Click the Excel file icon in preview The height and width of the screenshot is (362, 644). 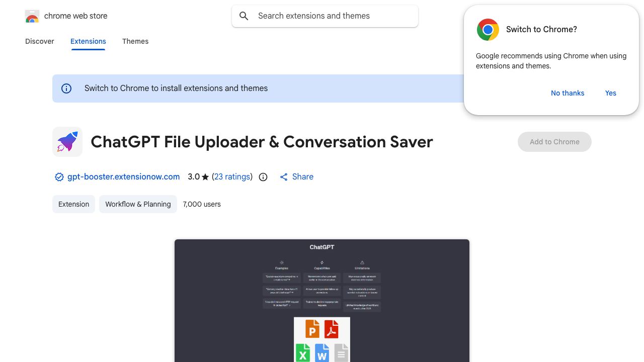(303, 352)
